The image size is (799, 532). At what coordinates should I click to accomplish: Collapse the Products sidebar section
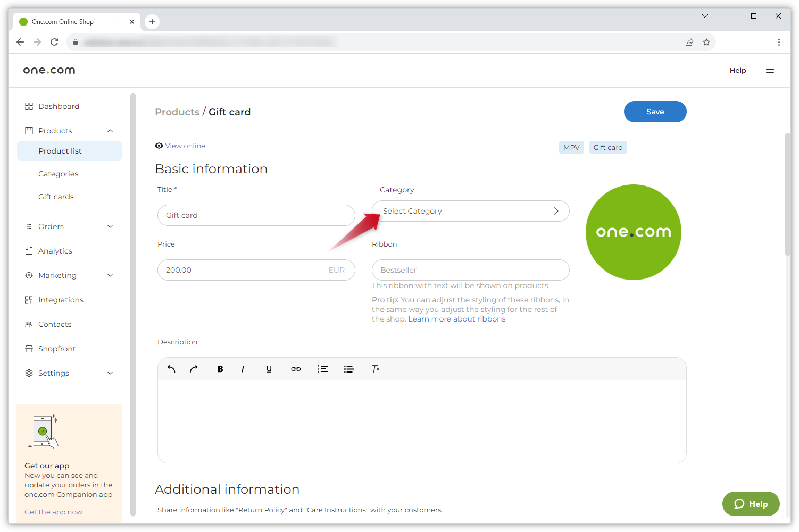[x=110, y=131]
